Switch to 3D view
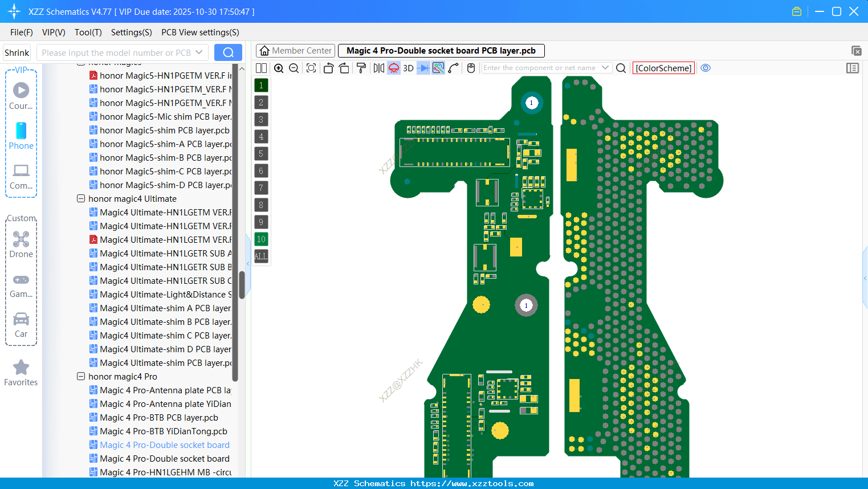Screen dimensions: 868x489 click(x=408, y=68)
